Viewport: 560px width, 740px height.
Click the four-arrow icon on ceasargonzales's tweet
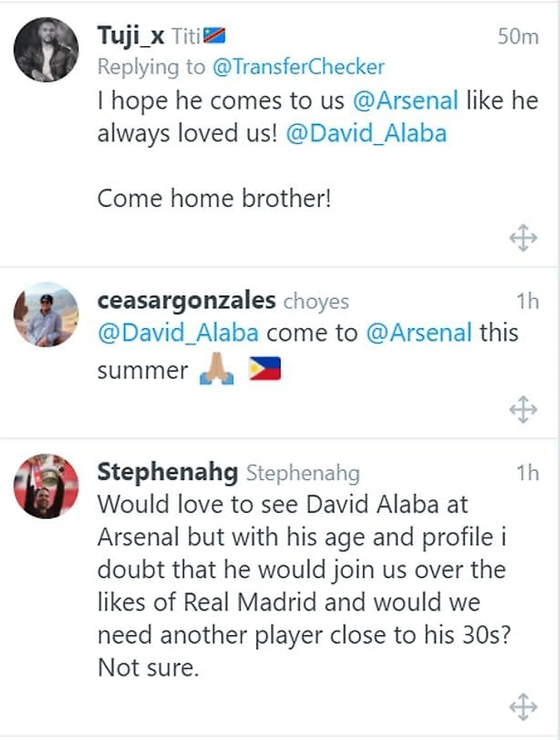coord(523,410)
